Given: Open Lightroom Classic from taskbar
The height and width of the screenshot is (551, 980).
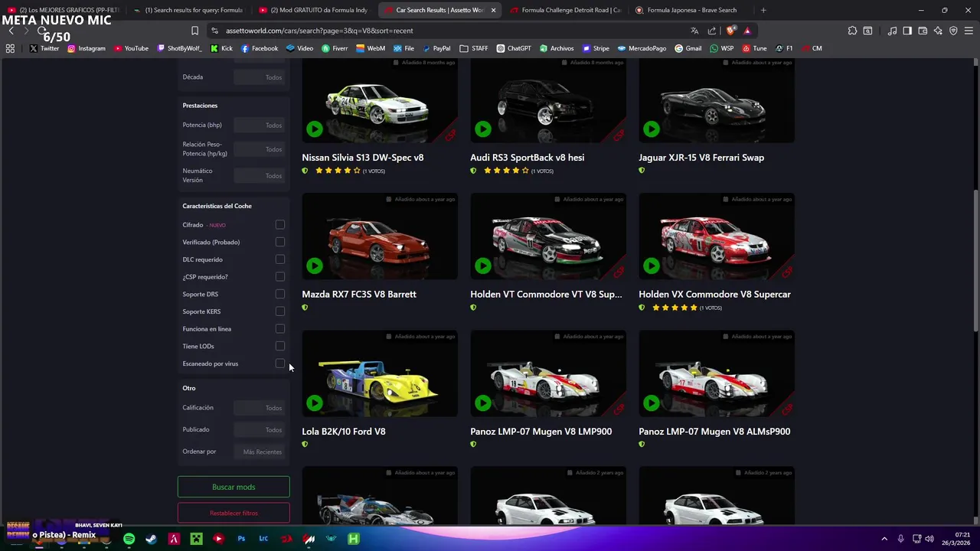Looking at the screenshot, I should tap(263, 539).
